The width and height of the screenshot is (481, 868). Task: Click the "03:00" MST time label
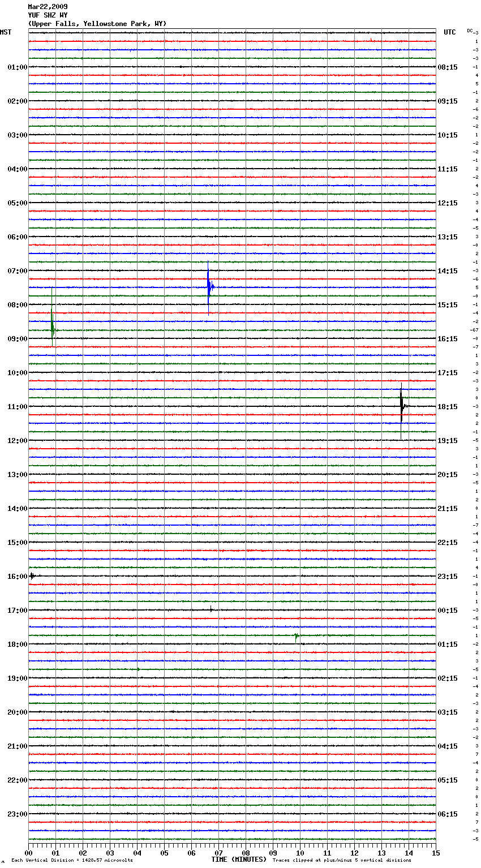[x=18, y=135]
